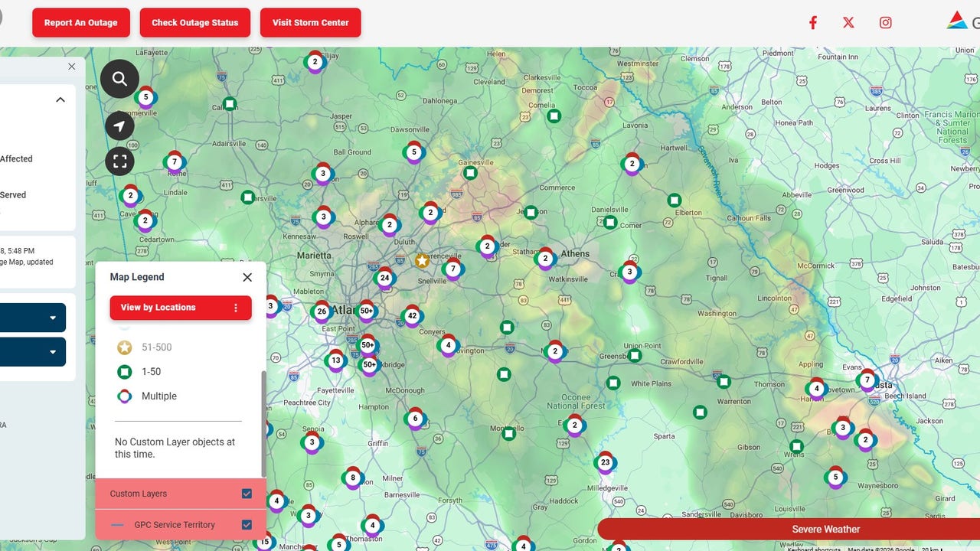The image size is (980, 551).
Task: Open the Severe Weather panel
Action: (789, 529)
